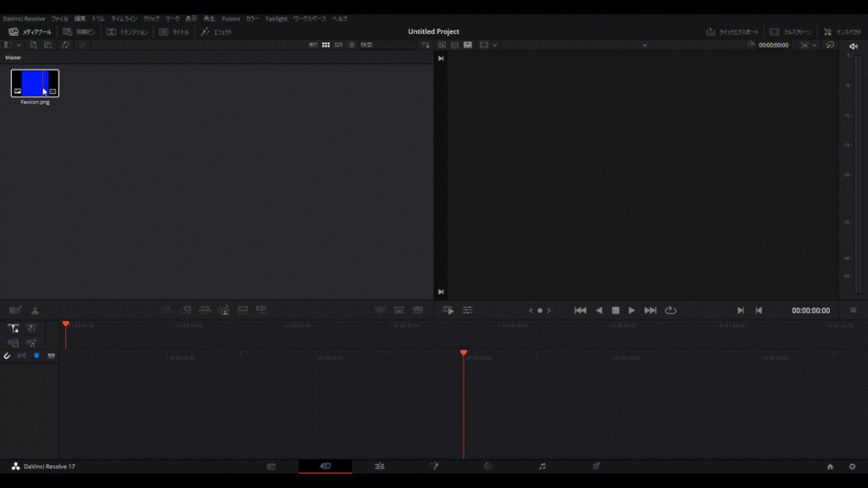
Task: Switch to the タイトル tab
Action: click(x=181, y=30)
